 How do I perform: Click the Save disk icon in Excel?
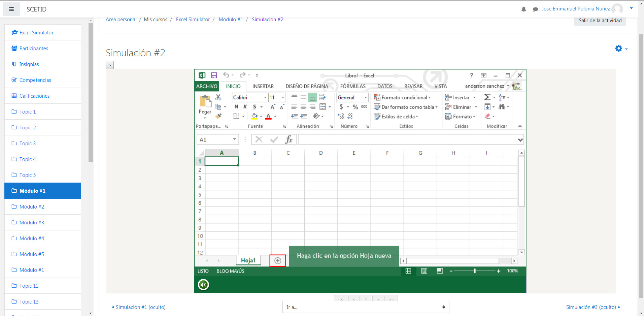click(x=214, y=75)
